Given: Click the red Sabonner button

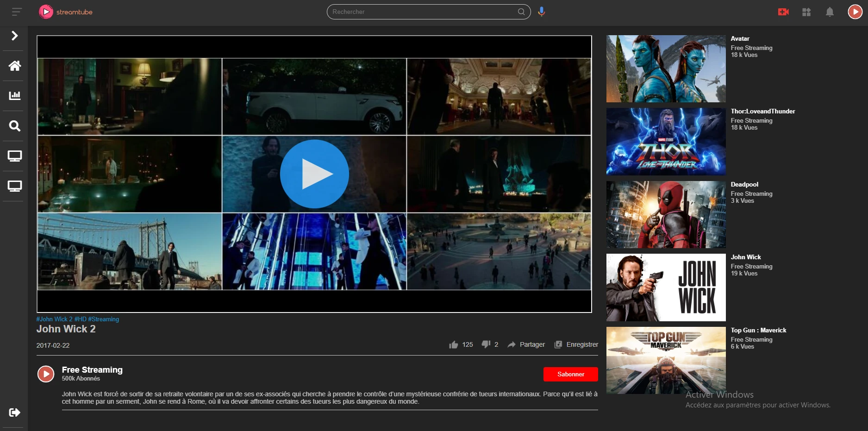Looking at the screenshot, I should tap(570, 374).
